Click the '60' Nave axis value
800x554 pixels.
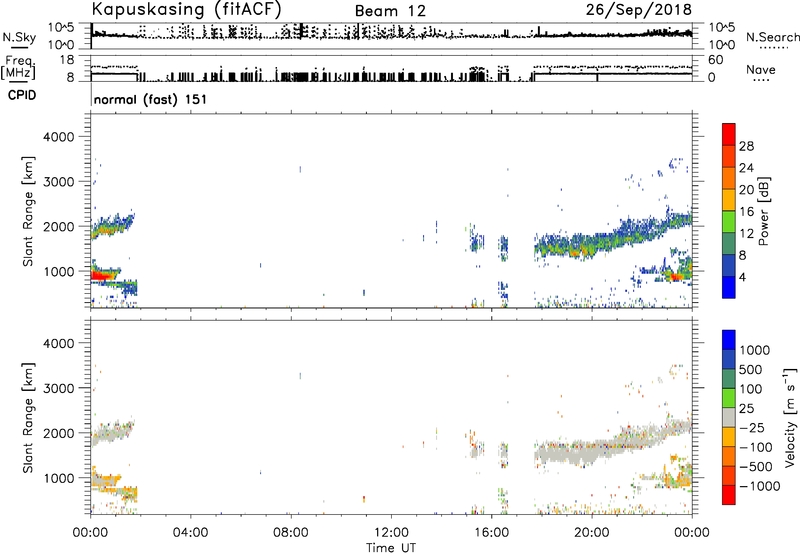pyautogui.click(x=715, y=60)
